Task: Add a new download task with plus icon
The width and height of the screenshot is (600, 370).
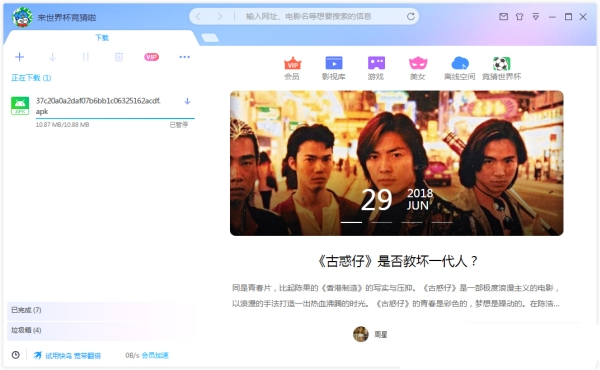Action: [x=20, y=57]
